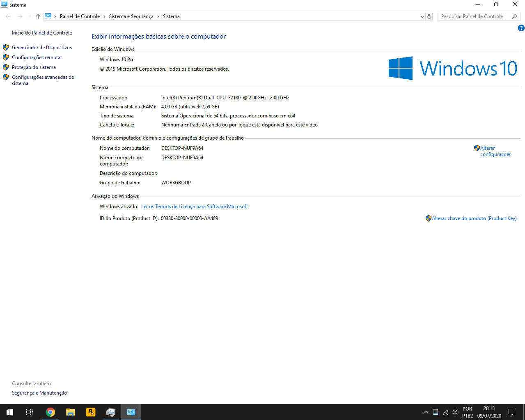Open Configurações remotas link

point(37,57)
